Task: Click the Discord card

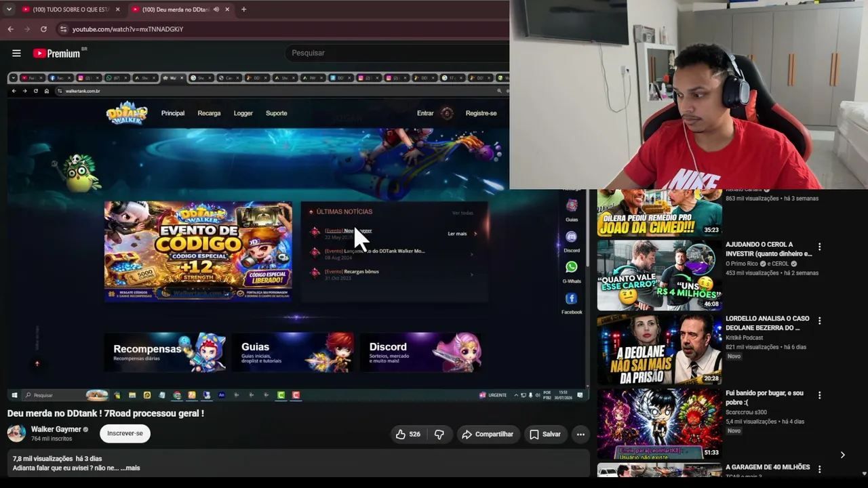Action: click(x=421, y=352)
